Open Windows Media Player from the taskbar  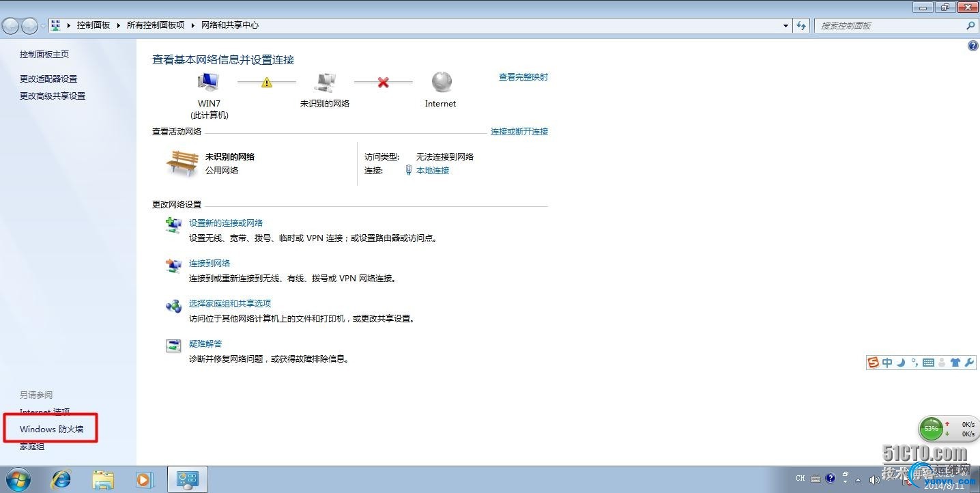[x=145, y=479]
